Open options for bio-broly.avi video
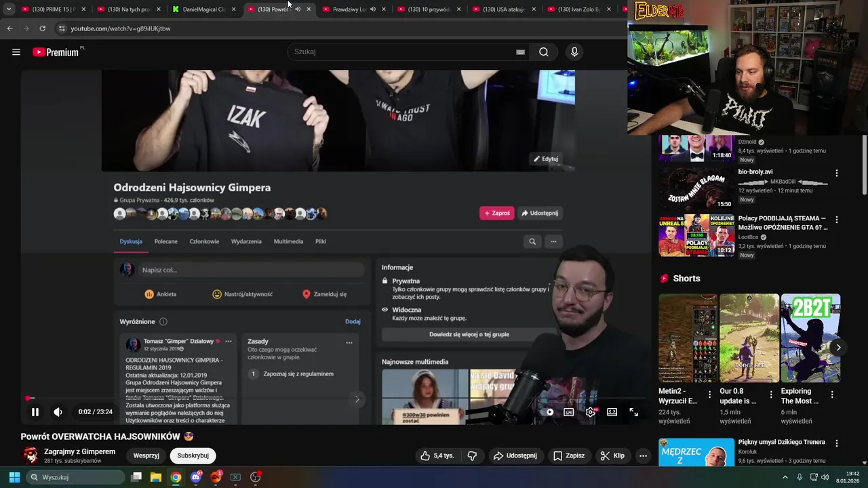This screenshot has width=868, height=488. pos(837,174)
